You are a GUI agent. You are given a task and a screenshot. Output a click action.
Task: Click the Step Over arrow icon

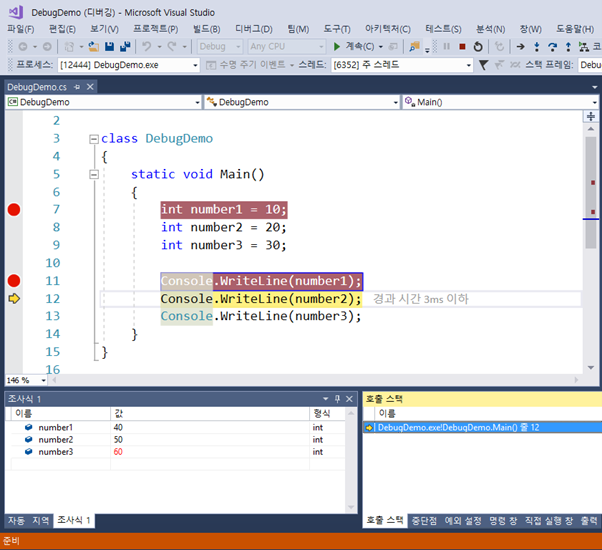(553, 46)
